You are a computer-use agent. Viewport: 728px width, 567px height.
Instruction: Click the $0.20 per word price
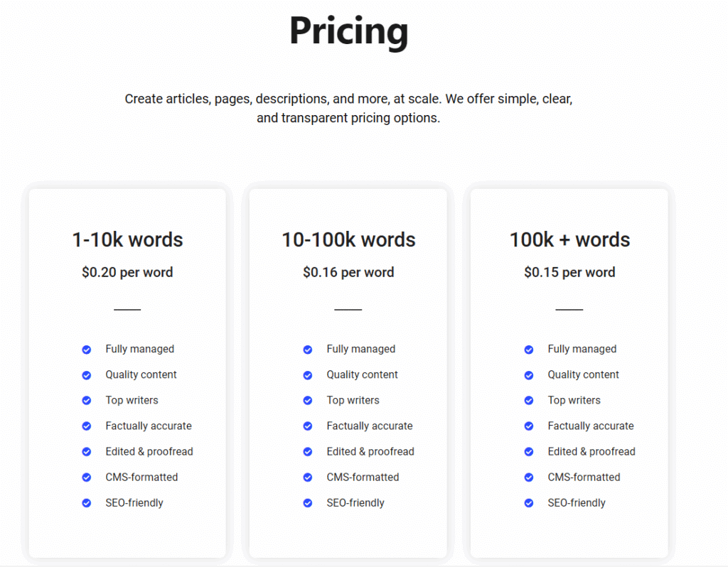127,272
